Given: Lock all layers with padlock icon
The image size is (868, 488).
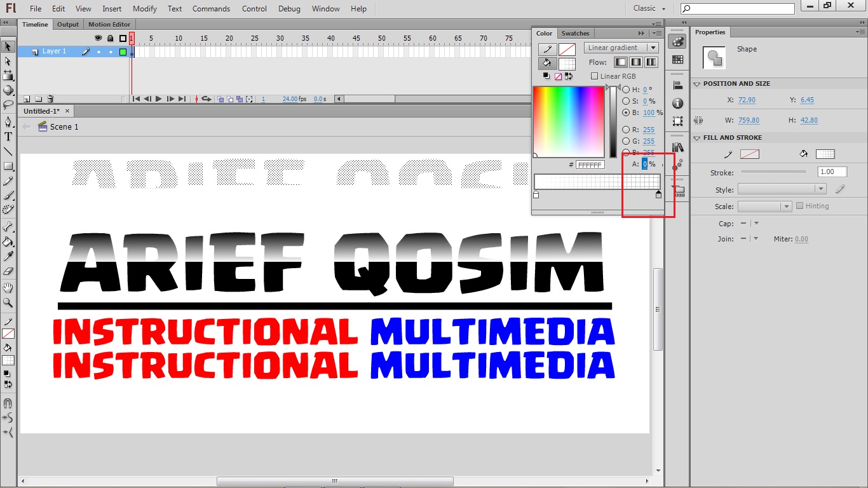Looking at the screenshot, I should tap(110, 39).
